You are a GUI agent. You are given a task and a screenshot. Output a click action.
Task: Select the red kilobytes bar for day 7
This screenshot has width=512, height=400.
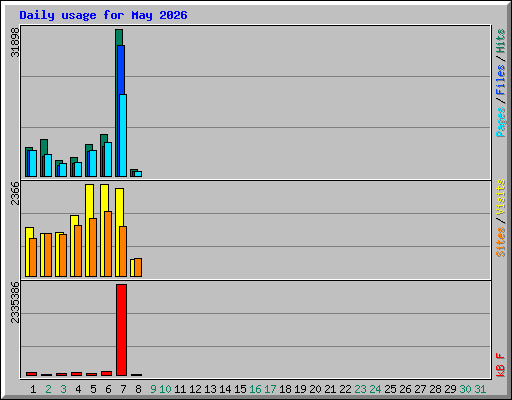121,330
